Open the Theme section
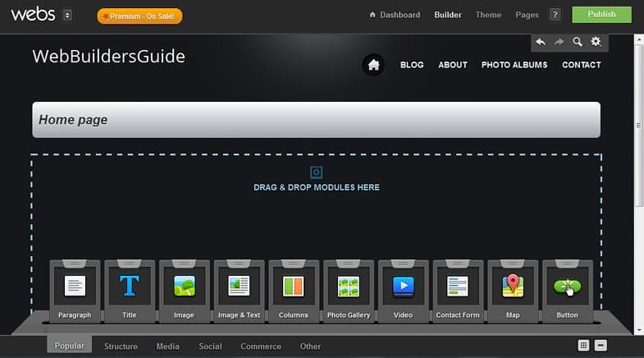This screenshot has width=644, height=358. 488,15
